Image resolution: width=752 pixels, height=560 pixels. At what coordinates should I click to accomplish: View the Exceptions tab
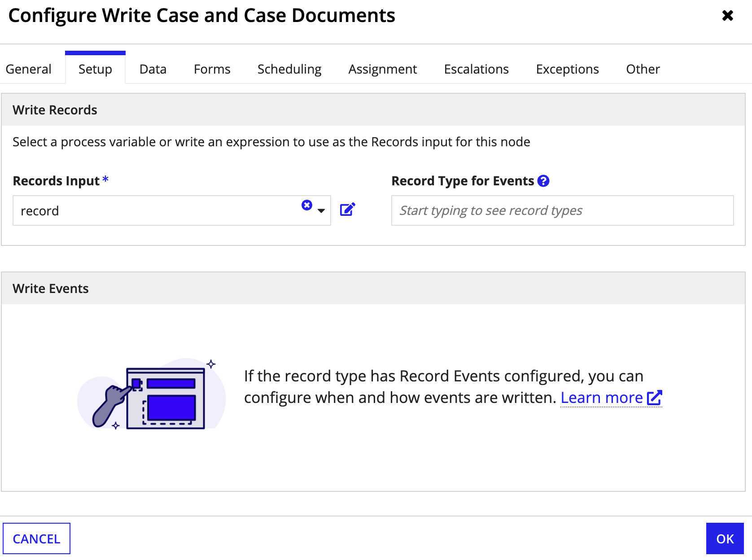(x=568, y=69)
